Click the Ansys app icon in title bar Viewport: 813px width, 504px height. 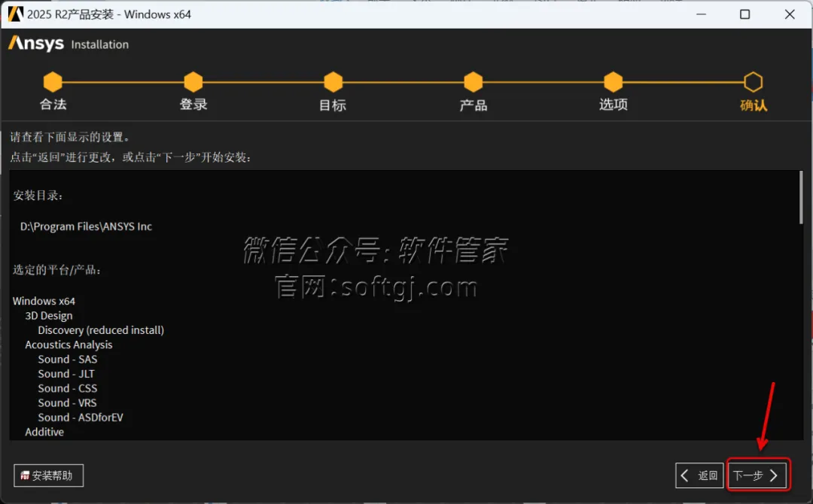point(15,14)
